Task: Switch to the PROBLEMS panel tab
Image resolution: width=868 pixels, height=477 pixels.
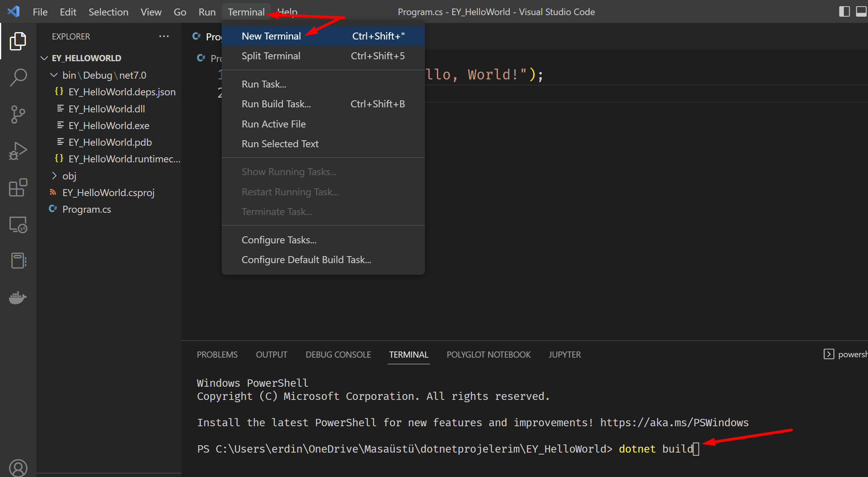Action: coord(217,355)
